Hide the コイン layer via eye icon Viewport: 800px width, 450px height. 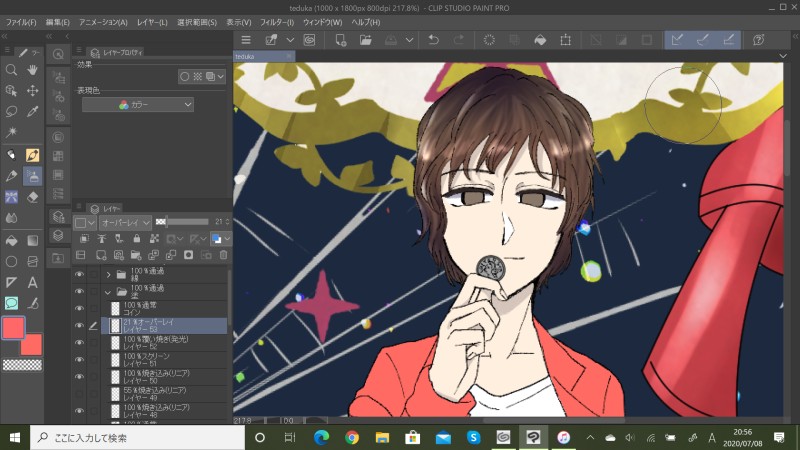(80, 308)
